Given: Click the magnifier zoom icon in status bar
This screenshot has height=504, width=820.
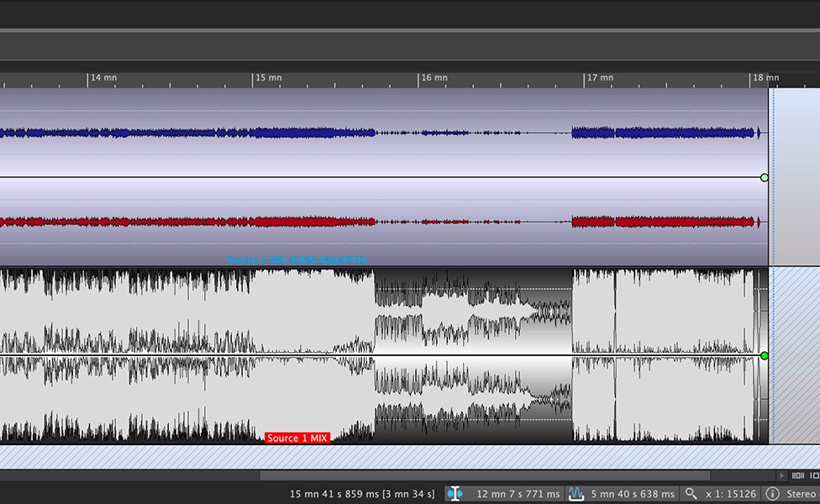Looking at the screenshot, I should [691, 494].
